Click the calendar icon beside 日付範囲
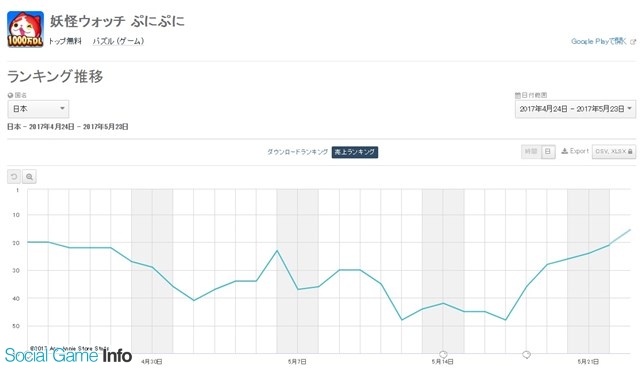 click(x=518, y=95)
